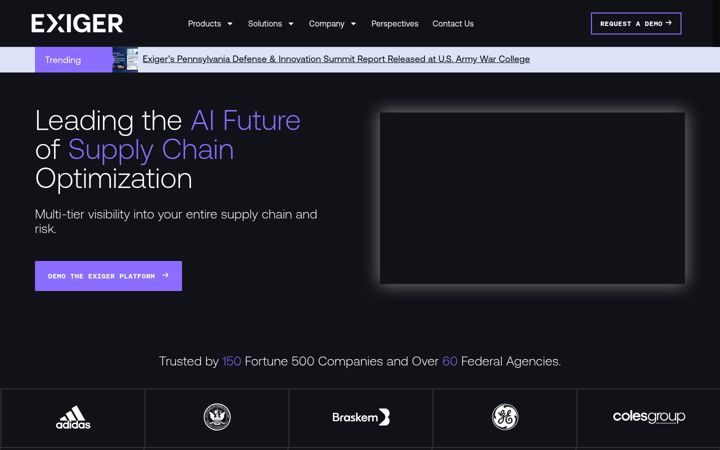720x450 pixels.
Task: Click Demo the Exiger Platform button
Action: pos(108,276)
